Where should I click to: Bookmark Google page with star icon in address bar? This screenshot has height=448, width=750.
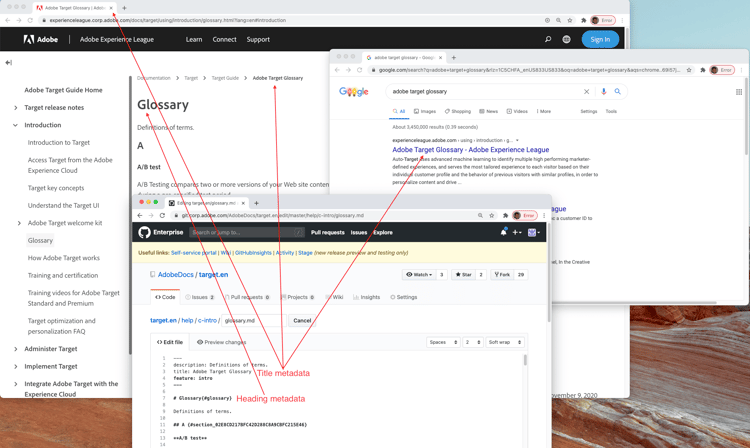click(x=689, y=70)
